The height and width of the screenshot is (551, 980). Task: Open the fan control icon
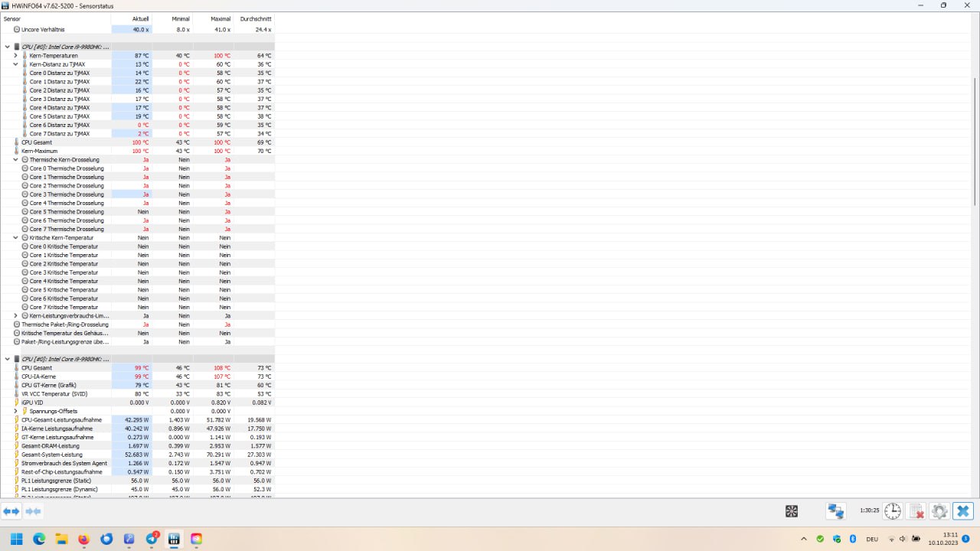click(792, 511)
